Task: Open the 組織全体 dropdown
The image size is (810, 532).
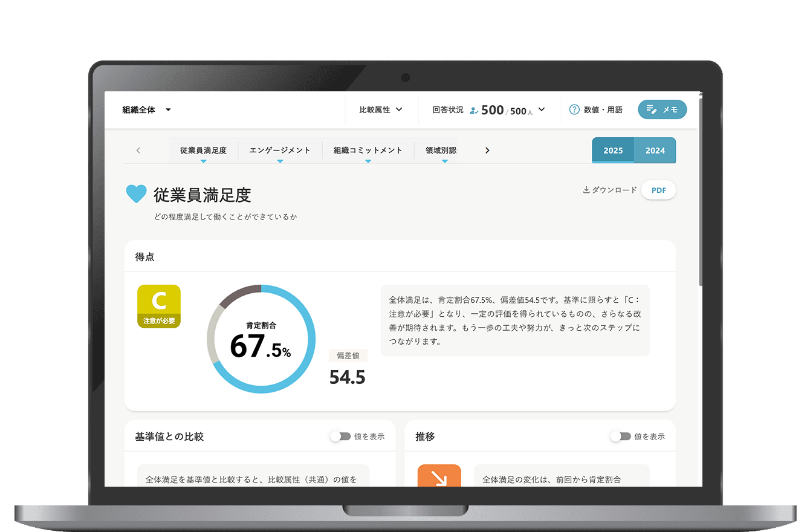Action: (147, 109)
